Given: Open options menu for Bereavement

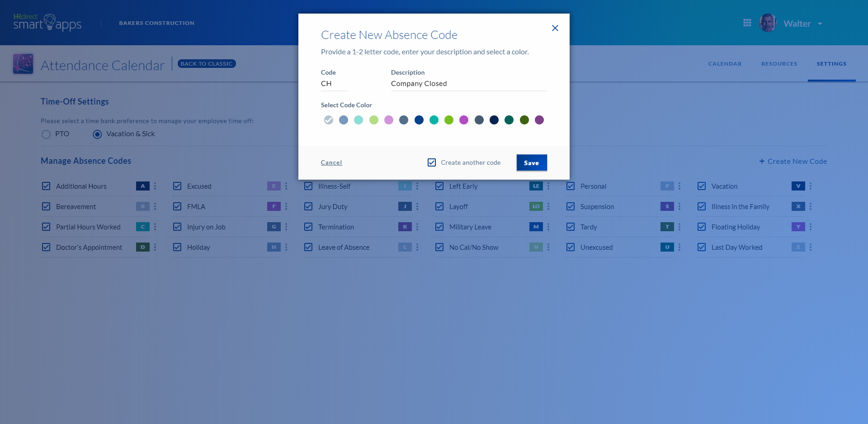Looking at the screenshot, I should pos(155,206).
